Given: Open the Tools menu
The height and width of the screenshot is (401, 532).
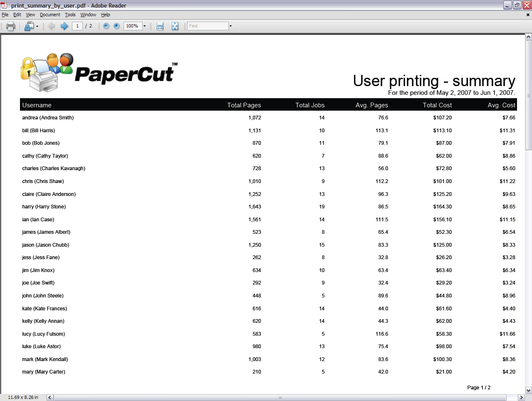Looking at the screenshot, I should (x=70, y=15).
